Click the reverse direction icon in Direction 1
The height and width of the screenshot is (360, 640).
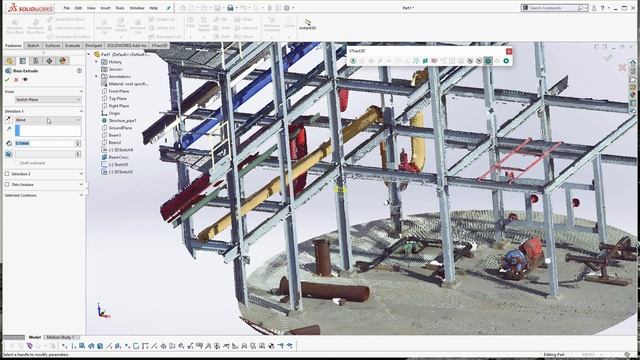(9, 120)
